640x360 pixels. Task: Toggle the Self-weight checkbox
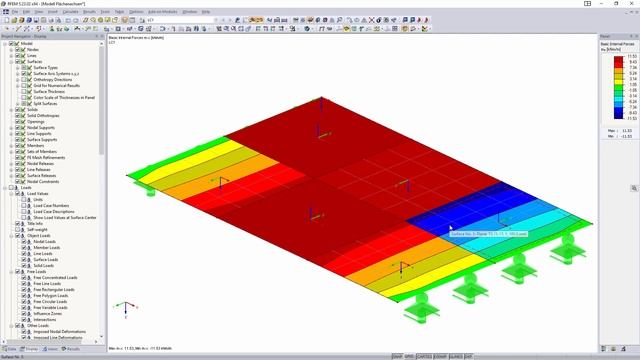pos(18,229)
